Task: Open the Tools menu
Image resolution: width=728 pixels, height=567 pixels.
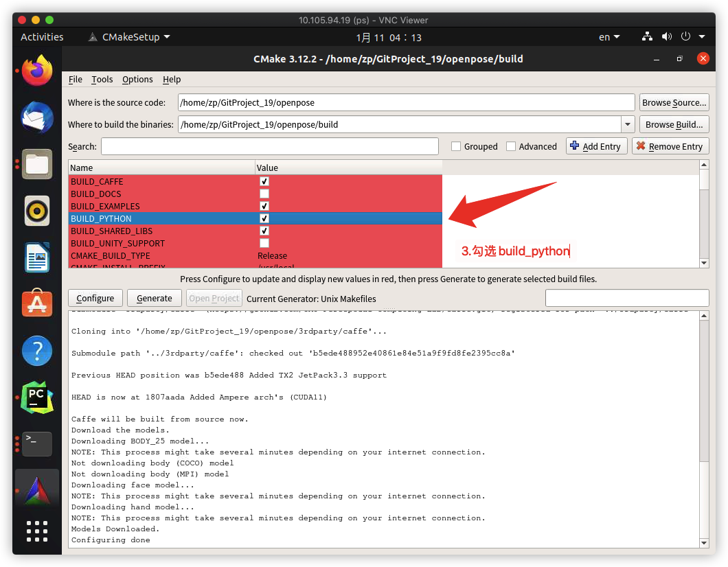Action: [x=102, y=79]
